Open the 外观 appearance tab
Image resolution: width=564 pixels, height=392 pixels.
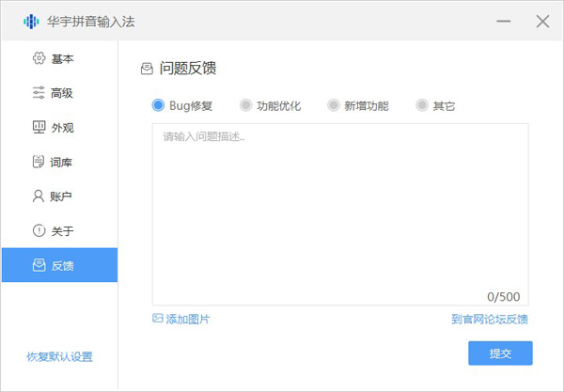click(60, 127)
